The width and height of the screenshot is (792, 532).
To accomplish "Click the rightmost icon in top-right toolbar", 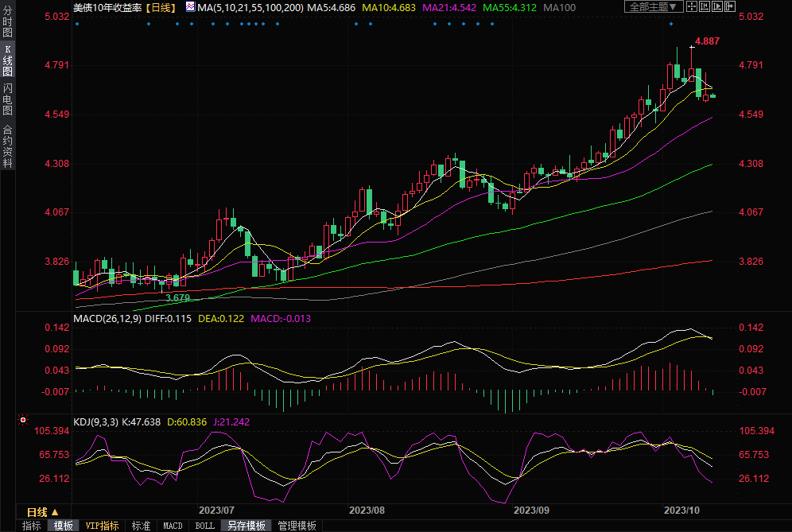I will (731, 7).
